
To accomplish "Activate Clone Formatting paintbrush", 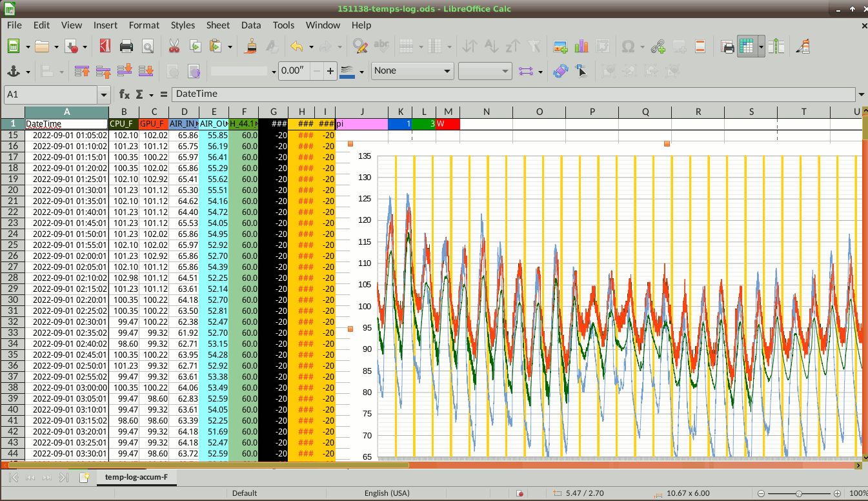I will pos(252,46).
